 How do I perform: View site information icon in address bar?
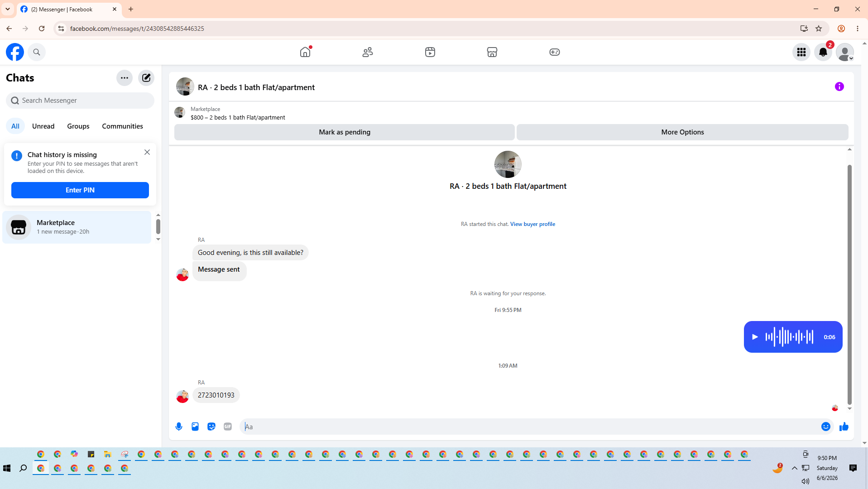(x=61, y=29)
